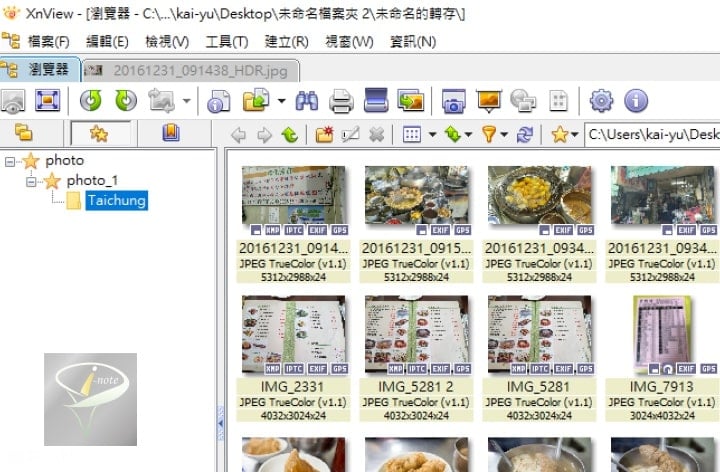The image size is (720, 472).
Task: Click the scanner acquire icon
Action: pos(376,101)
